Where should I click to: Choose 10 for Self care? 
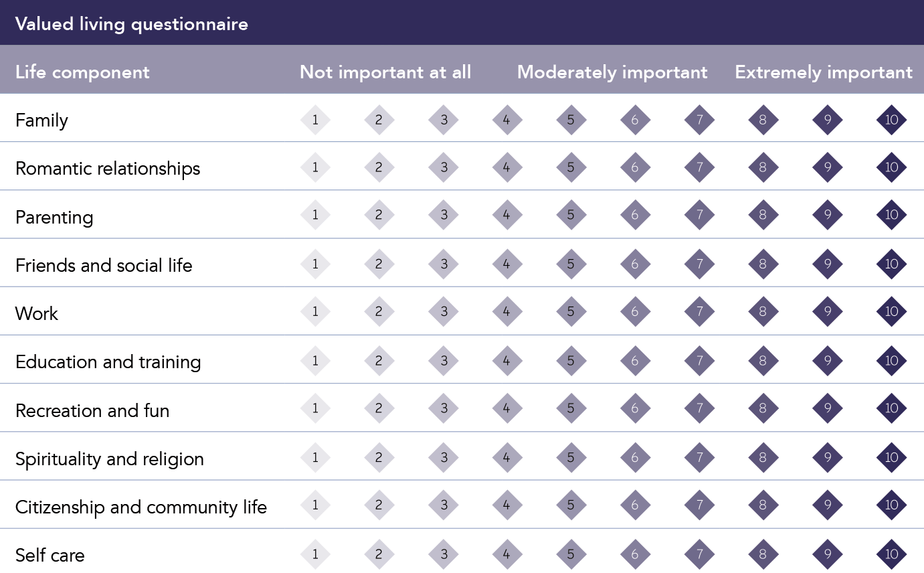point(891,554)
